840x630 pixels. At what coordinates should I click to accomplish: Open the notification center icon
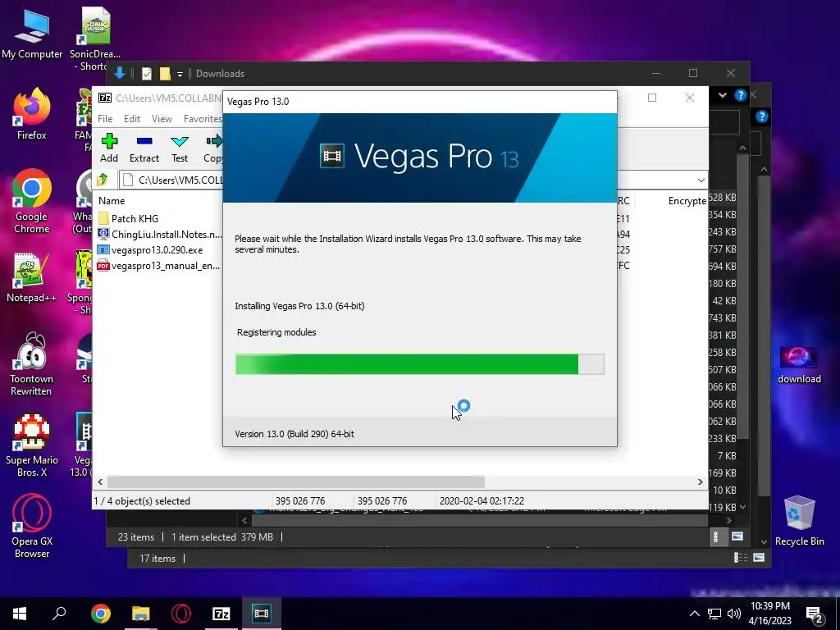[815, 614]
